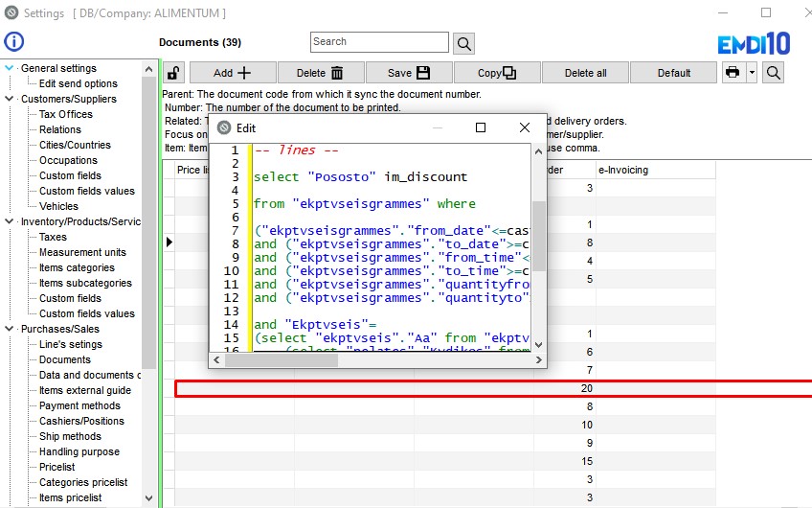Image resolution: width=812 pixels, height=508 pixels.
Task: Click code line 14 and "Ekptvseis"=
Action: (315, 325)
